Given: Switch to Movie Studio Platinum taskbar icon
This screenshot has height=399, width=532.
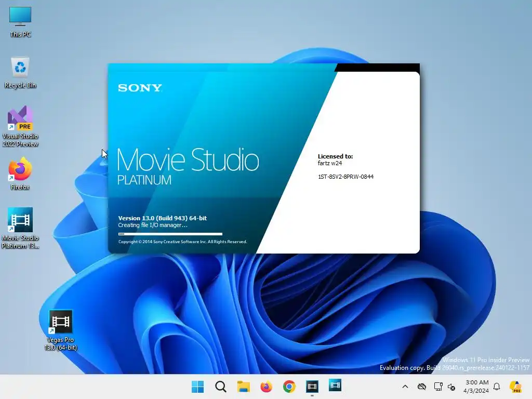Looking at the screenshot, I should coord(335,385).
